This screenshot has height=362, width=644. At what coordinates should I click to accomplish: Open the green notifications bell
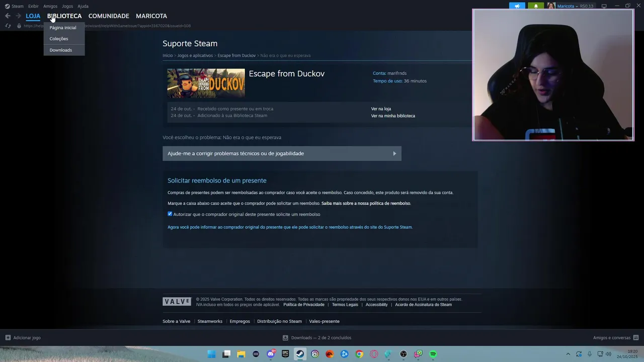tap(536, 6)
